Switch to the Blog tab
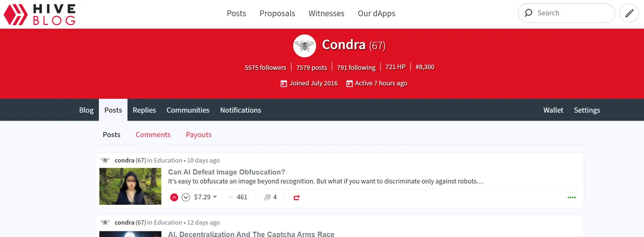Screen dimensions: 644x237 87,110
